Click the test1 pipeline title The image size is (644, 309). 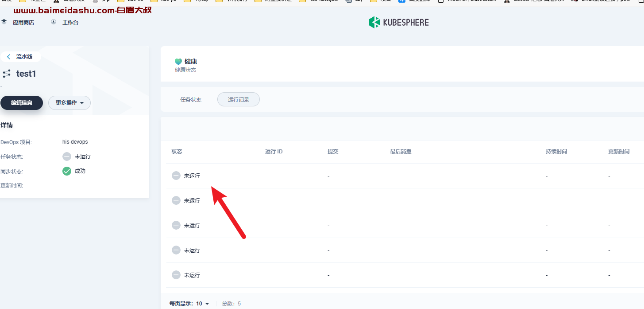26,74
